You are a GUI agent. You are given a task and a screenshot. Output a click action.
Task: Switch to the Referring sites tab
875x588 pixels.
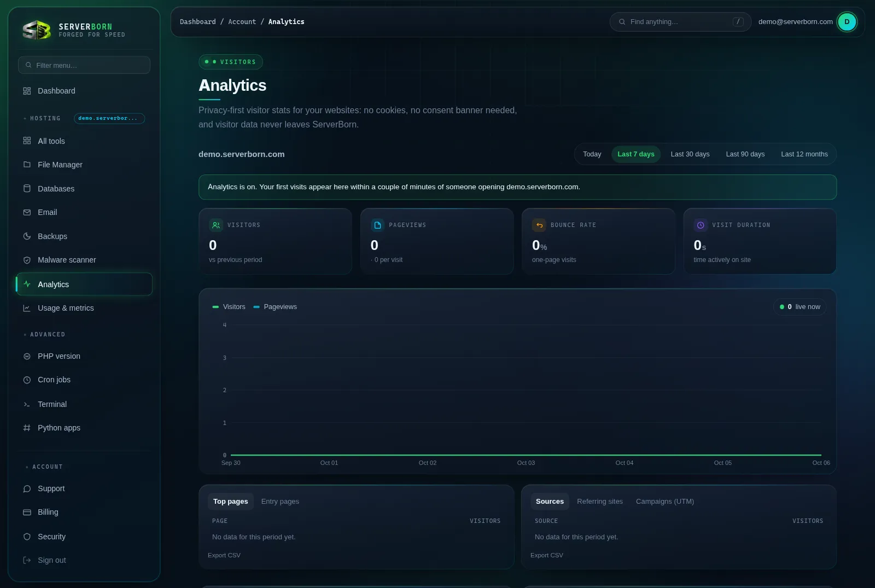pos(600,502)
